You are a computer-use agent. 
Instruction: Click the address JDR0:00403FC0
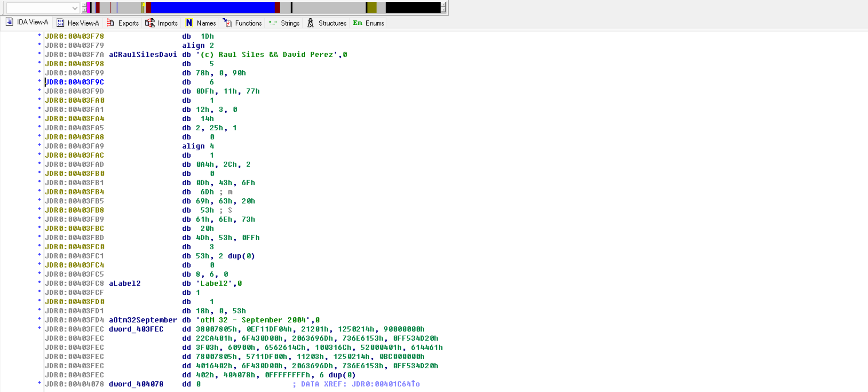click(x=74, y=247)
